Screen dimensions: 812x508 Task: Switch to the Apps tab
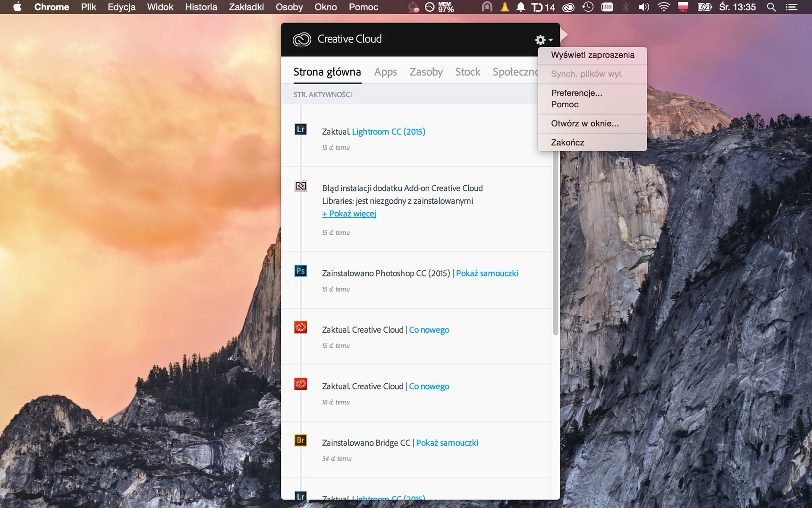[385, 72]
